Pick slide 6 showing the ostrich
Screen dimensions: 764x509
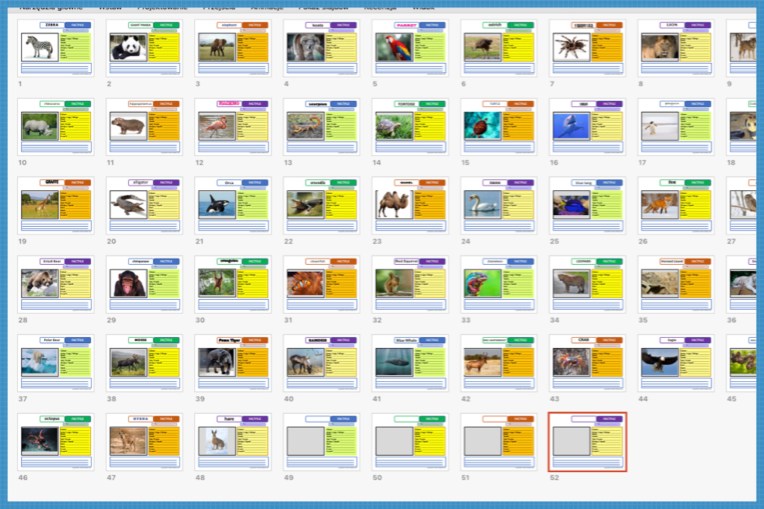point(499,48)
